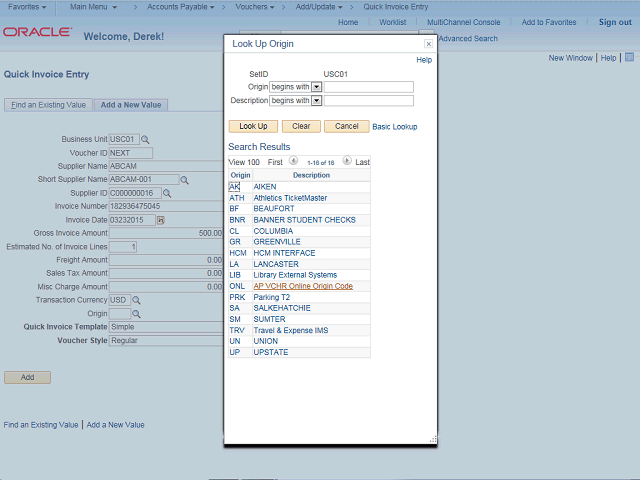Image resolution: width=640 pixels, height=480 pixels.
Task: Expand the Description 'begins with' operator dropdown
Action: click(316, 101)
